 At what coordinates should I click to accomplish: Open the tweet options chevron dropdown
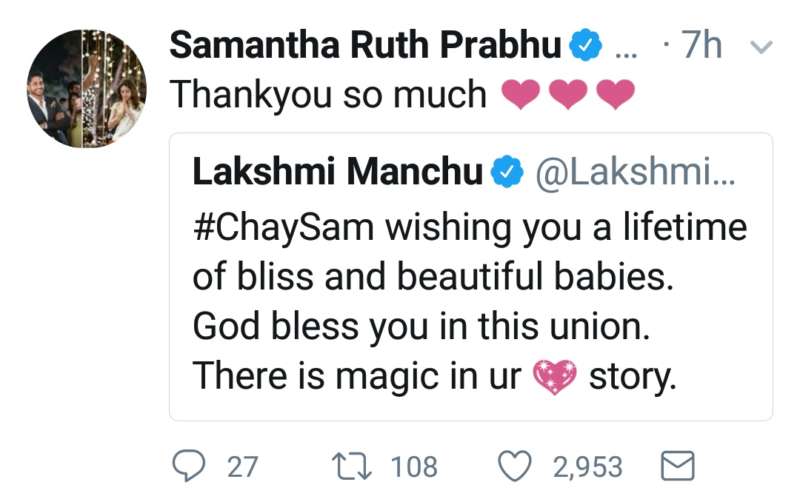tap(759, 47)
